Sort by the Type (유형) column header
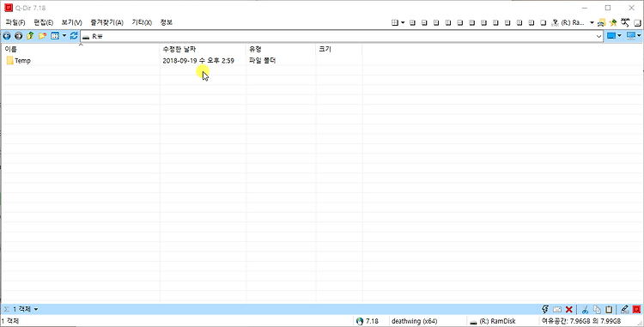 tap(281, 49)
